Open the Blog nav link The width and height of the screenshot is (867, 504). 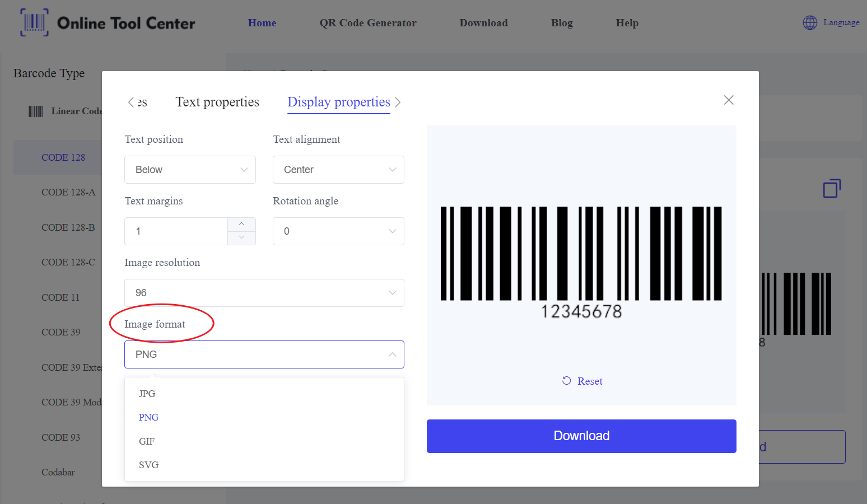[x=562, y=23]
